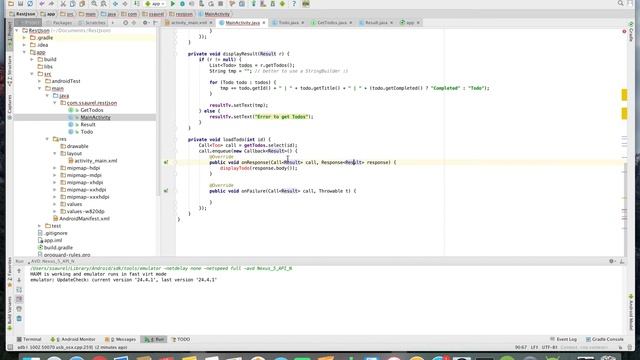Open the Terminal tool window
This screenshot has width=640, height=360.
click(29, 339)
